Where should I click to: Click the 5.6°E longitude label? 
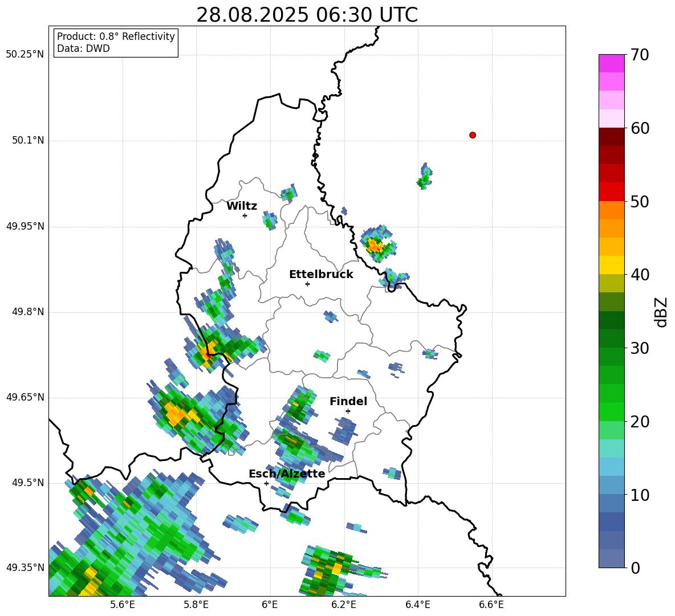123,605
